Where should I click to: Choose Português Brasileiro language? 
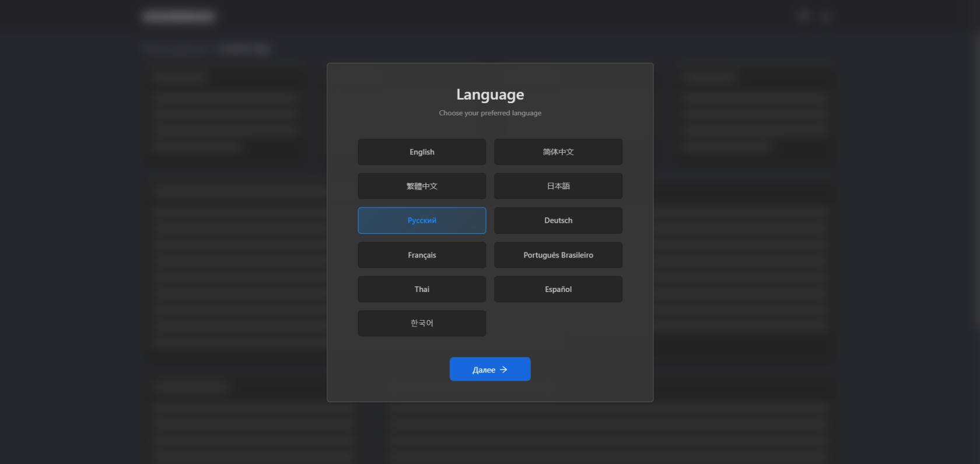[558, 255]
